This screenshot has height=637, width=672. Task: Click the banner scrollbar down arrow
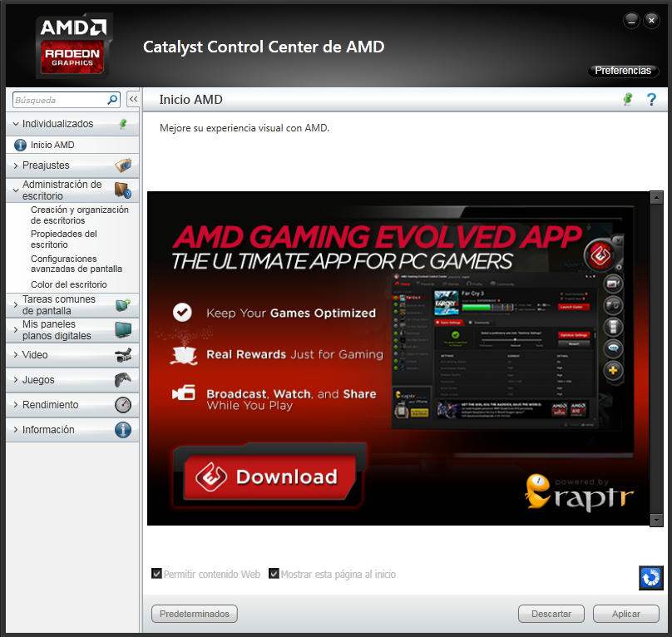tap(656, 520)
